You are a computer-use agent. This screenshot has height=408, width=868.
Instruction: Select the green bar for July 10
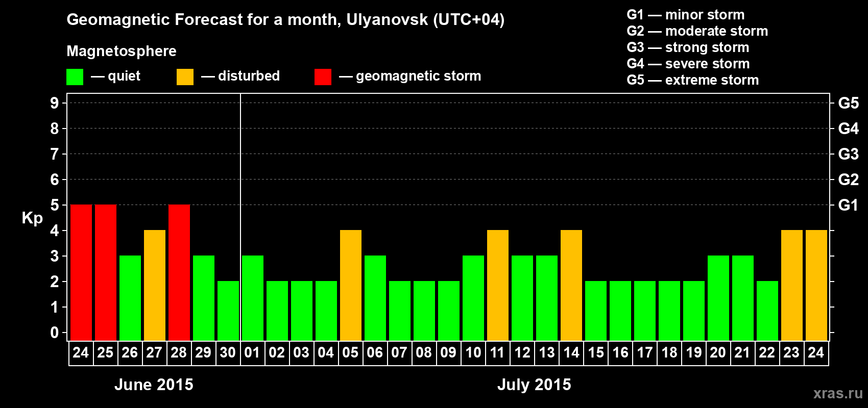point(473,298)
